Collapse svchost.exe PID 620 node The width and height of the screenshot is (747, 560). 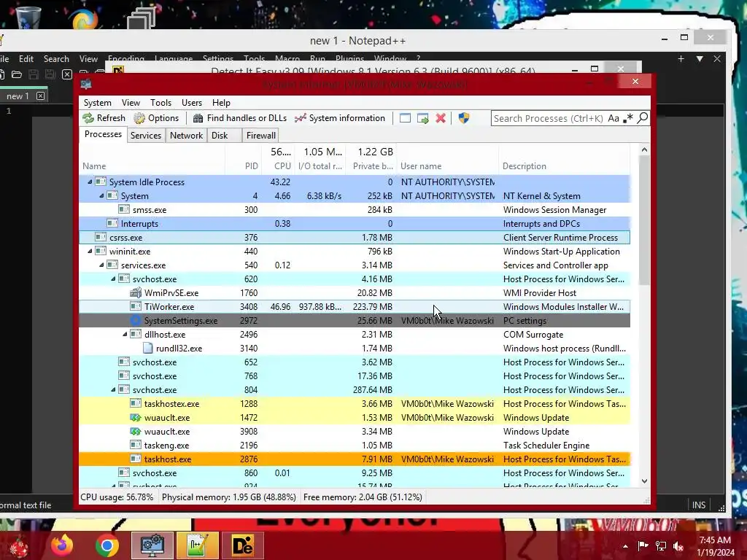[113, 279]
